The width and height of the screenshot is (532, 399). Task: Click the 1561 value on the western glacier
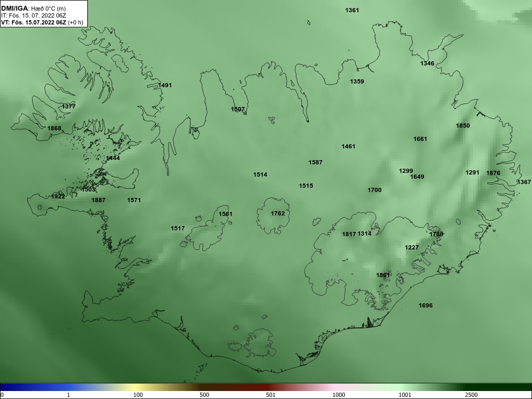(x=226, y=214)
